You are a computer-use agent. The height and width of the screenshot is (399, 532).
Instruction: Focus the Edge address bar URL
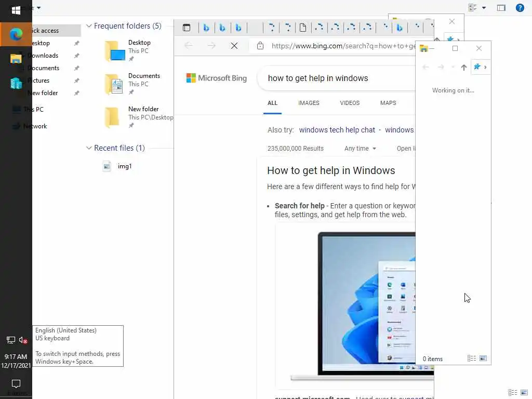point(343,46)
